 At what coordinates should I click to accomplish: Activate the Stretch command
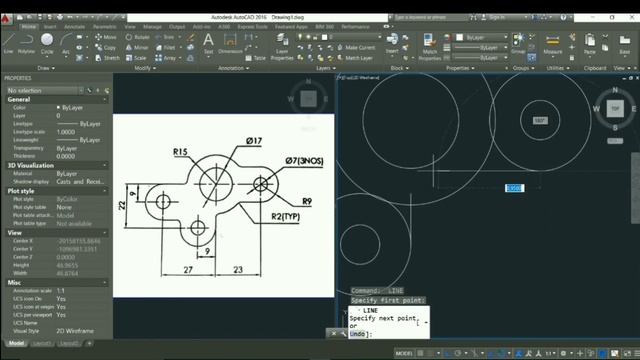(x=107, y=58)
